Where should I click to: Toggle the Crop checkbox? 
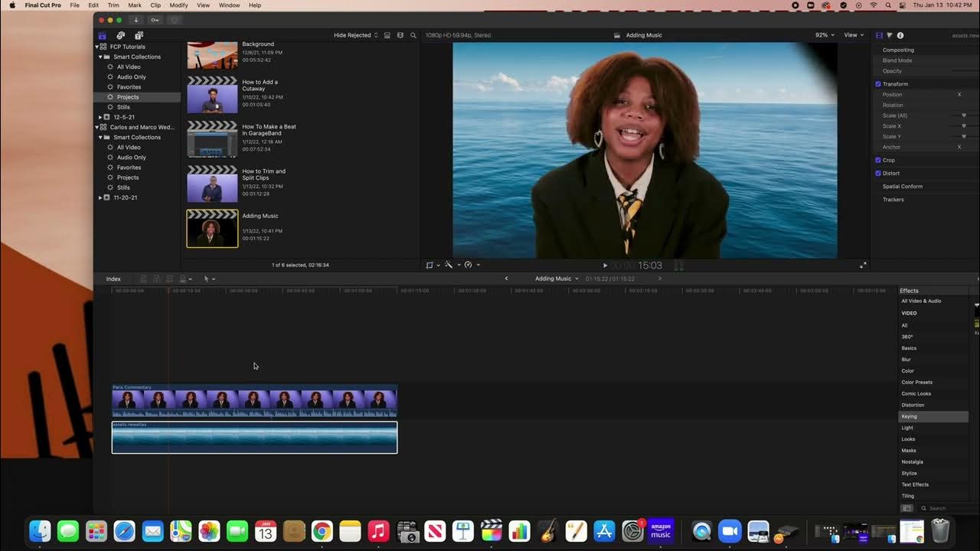[878, 160]
